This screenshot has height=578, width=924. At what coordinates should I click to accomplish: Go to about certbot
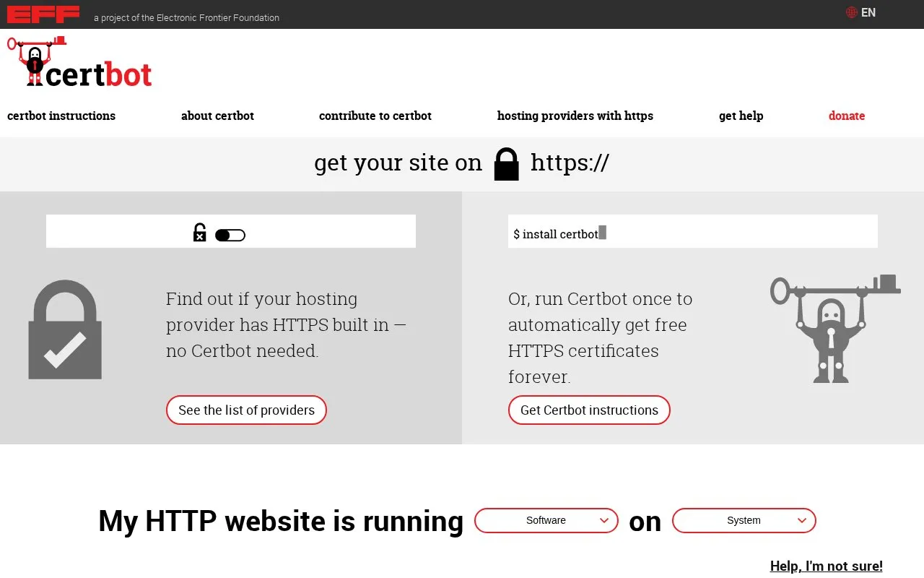point(217,116)
